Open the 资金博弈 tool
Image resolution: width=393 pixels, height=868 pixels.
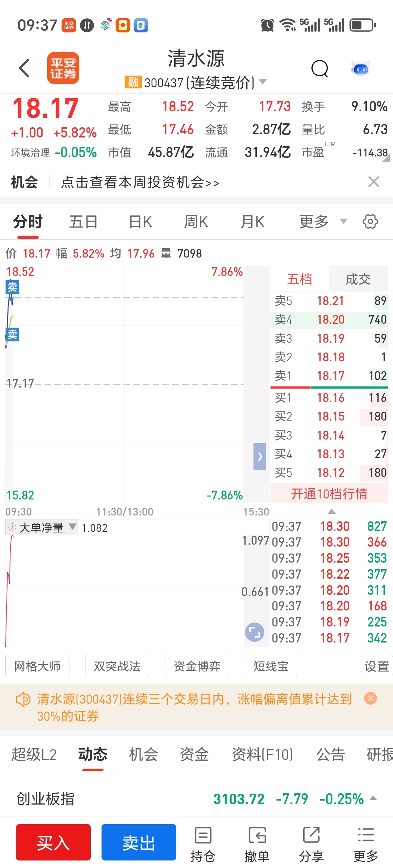pyautogui.click(x=197, y=665)
